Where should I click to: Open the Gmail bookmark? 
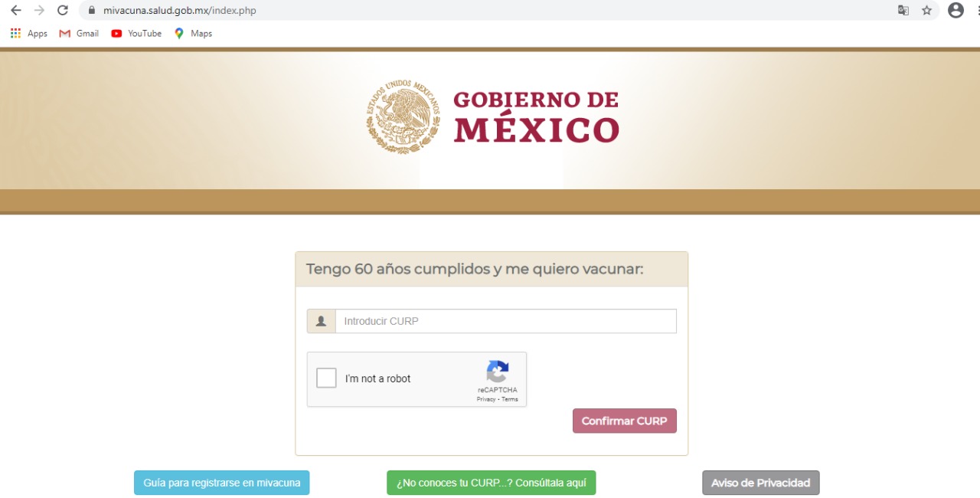click(79, 33)
